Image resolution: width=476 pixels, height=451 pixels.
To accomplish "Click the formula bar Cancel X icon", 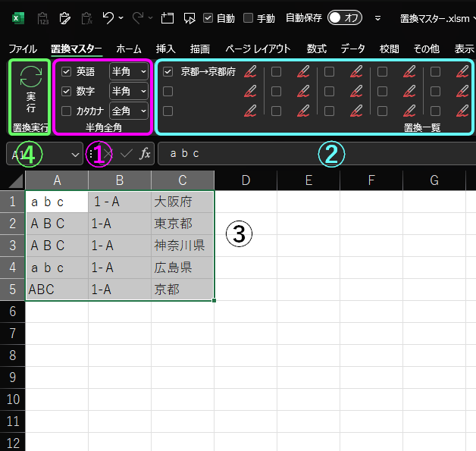I will point(108,154).
